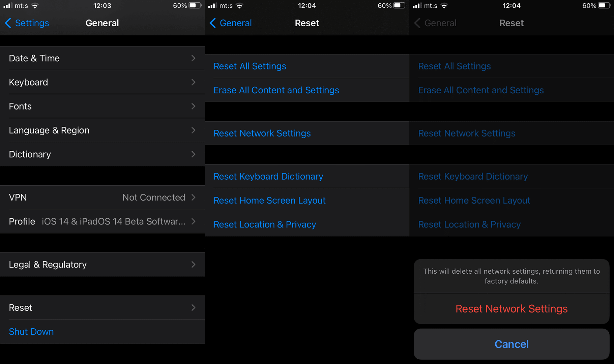Tap chevron on VPN row
The width and height of the screenshot is (614, 364).
[193, 197]
